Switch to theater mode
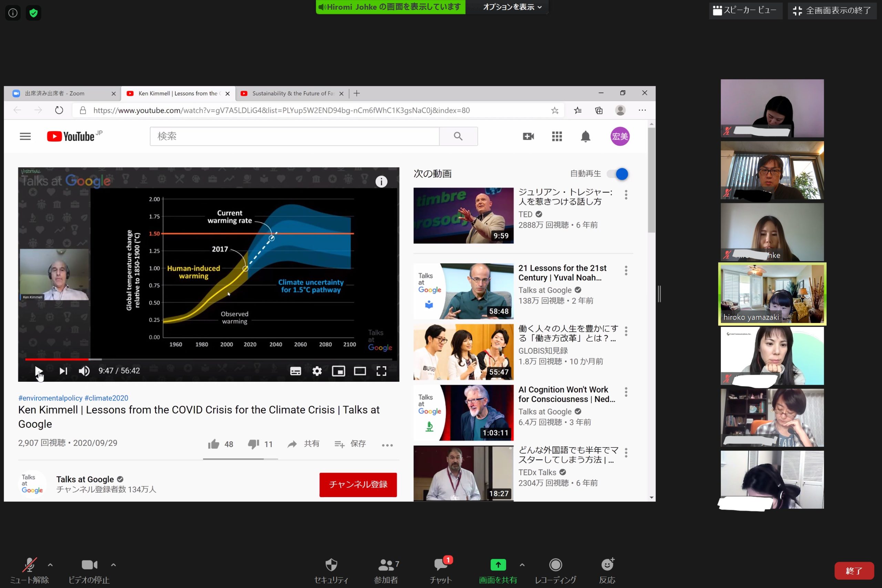The image size is (882, 588). (x=360, y=371)
